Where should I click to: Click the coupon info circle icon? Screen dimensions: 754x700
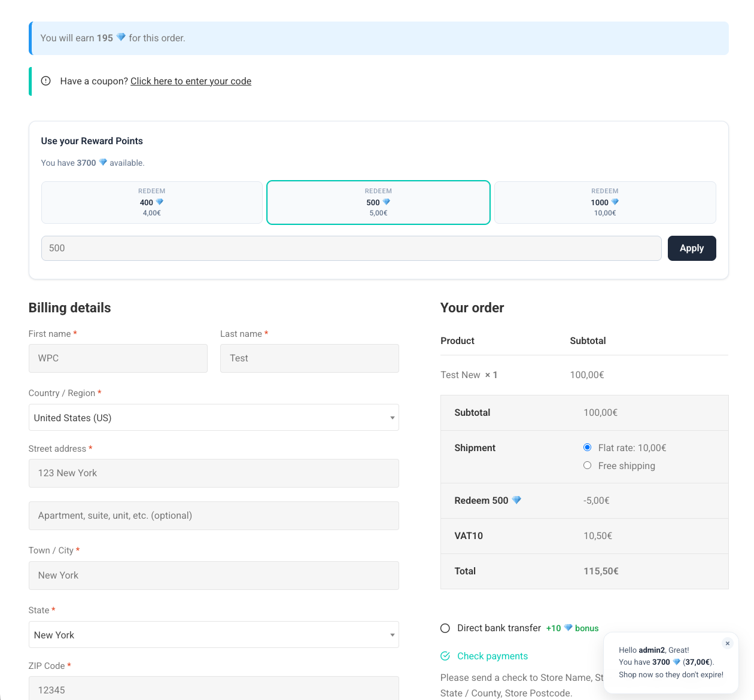[46, 81]
